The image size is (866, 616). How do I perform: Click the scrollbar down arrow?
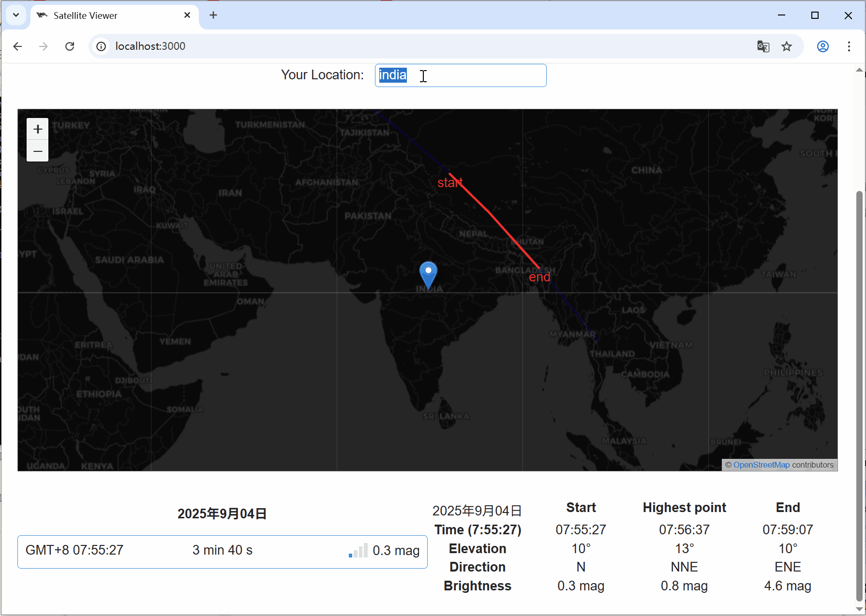(859, 609)
